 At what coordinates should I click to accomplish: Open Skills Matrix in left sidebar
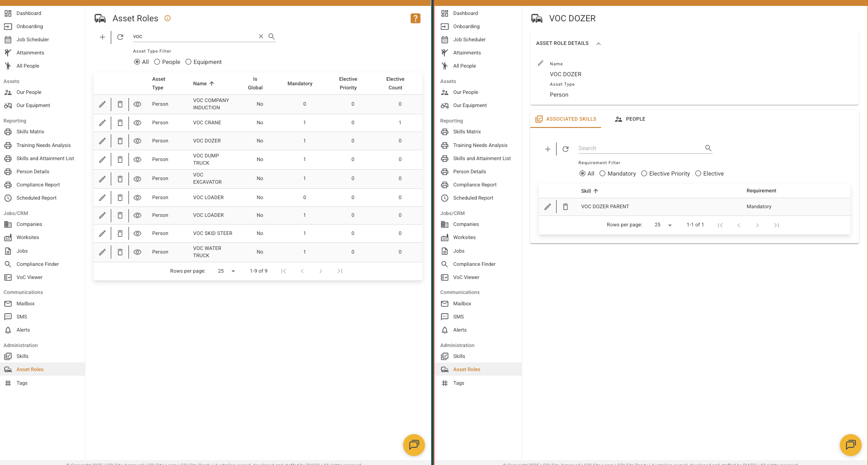[30, 132]
